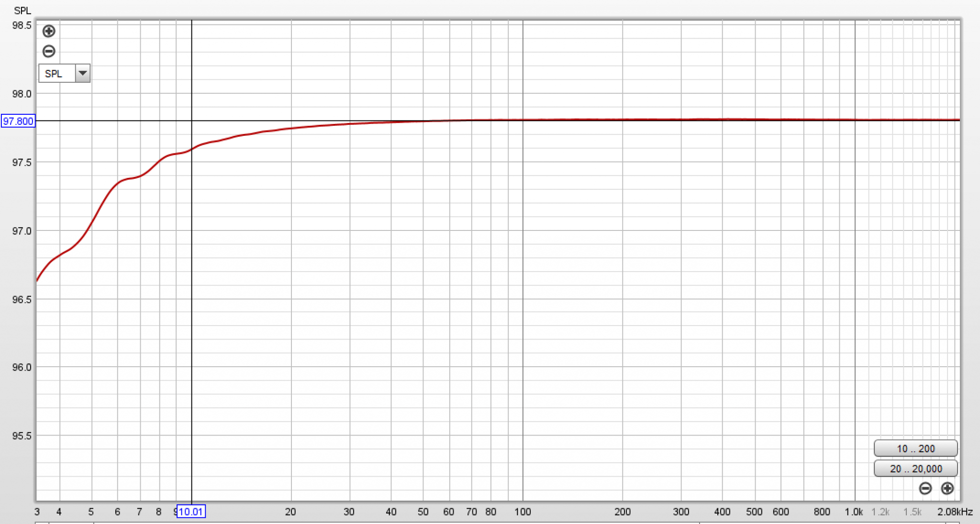Image resolution: width=980 pixels, height=524 pixels.
Task: Set frequency range to 20 .. 20,000
Action: pyautogui.click(x=915, y=469)
